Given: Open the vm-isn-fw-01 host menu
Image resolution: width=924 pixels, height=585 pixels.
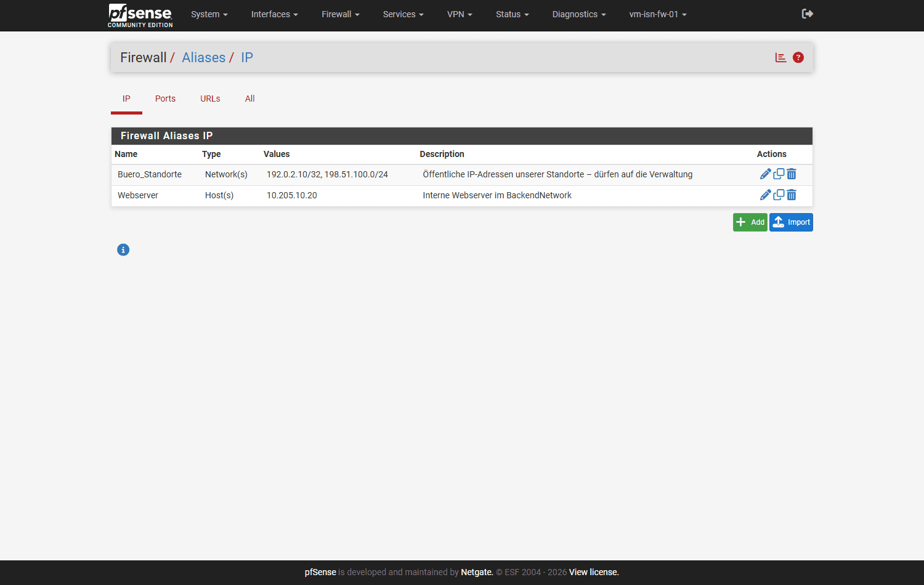Looking at the screenshot, I should tap(658, 14).
